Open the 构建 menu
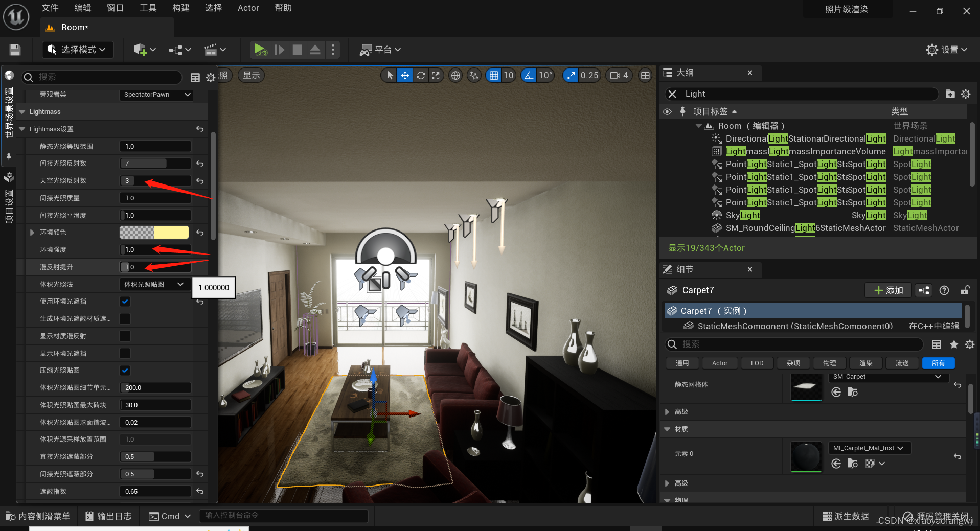Viewport: 980px width, 531px height. (181, 8)
